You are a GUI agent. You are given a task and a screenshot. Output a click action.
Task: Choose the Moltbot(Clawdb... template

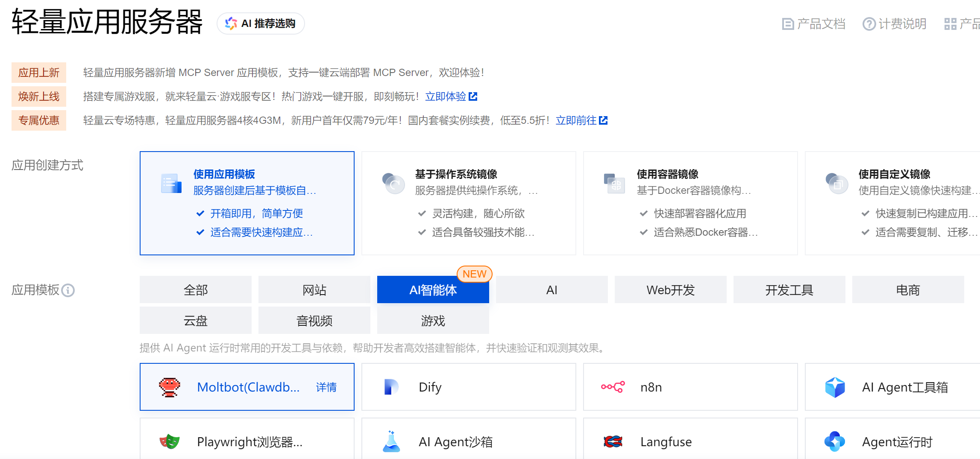247,387
